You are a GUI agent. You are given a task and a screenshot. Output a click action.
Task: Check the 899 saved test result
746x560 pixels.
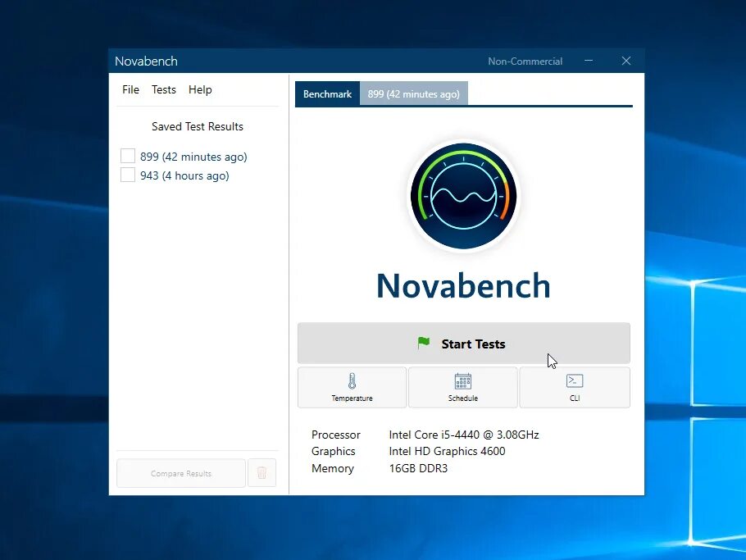pyautogui.click(x=128, y=156)
